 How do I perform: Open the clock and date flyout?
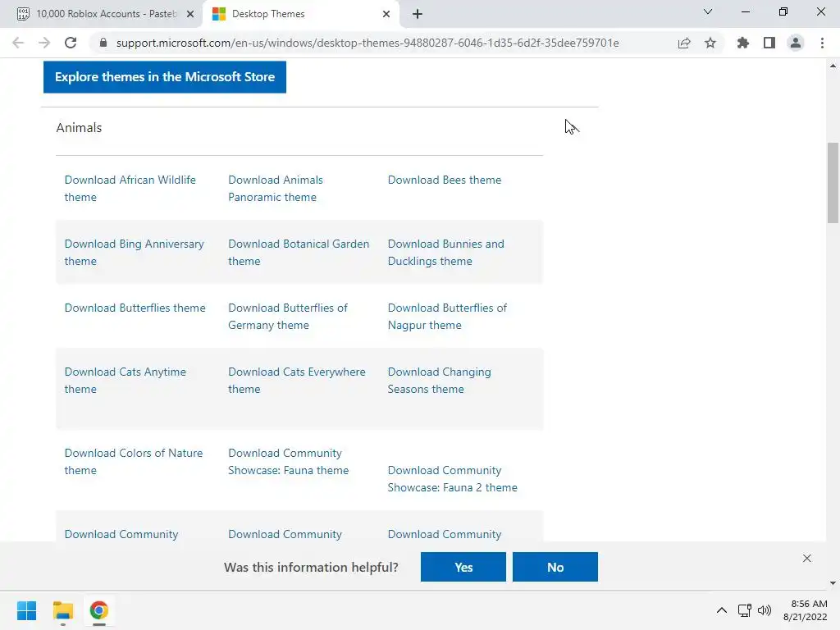(x=806, y=610)
